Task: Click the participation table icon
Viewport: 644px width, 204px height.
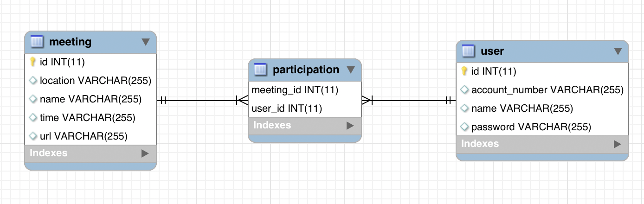Action: pyautogui.click(x=260, y=70)
